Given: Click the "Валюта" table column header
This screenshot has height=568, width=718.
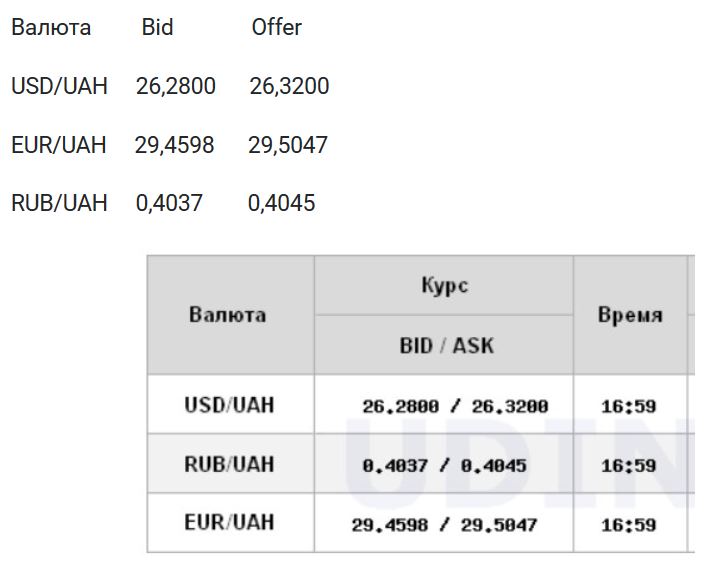Looking at the screenshot, I should (228, 315).
